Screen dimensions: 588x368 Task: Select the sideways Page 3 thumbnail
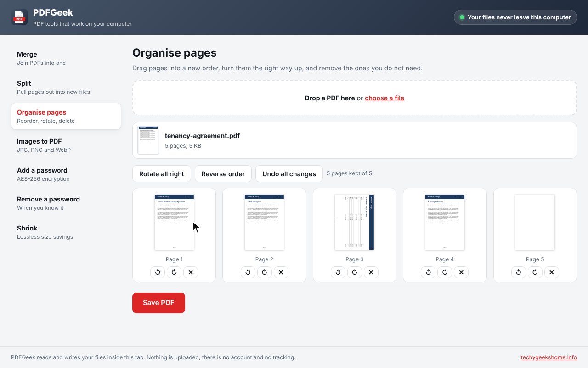tap(355, 222)
